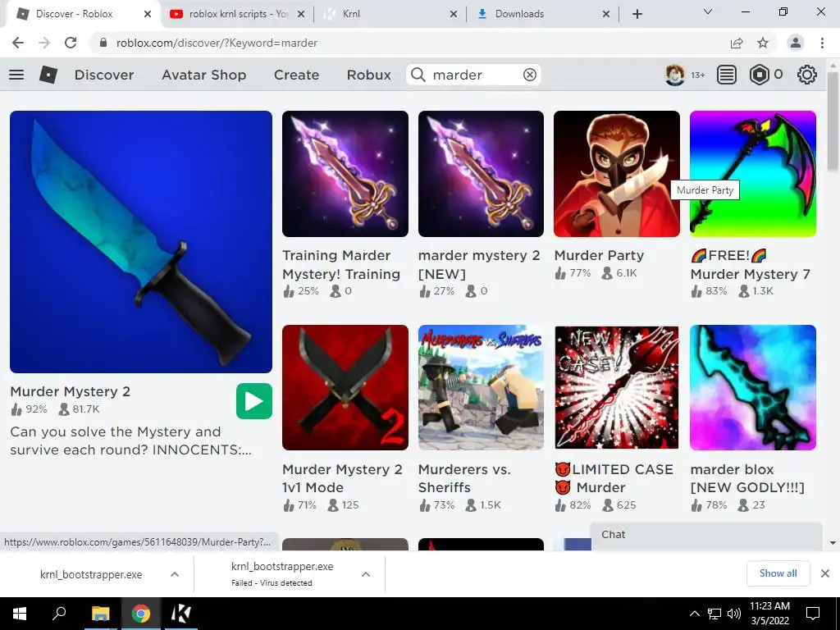Clear the marder search text
The height and width of the screenshot is (630, 840).
tap(530, 75)
